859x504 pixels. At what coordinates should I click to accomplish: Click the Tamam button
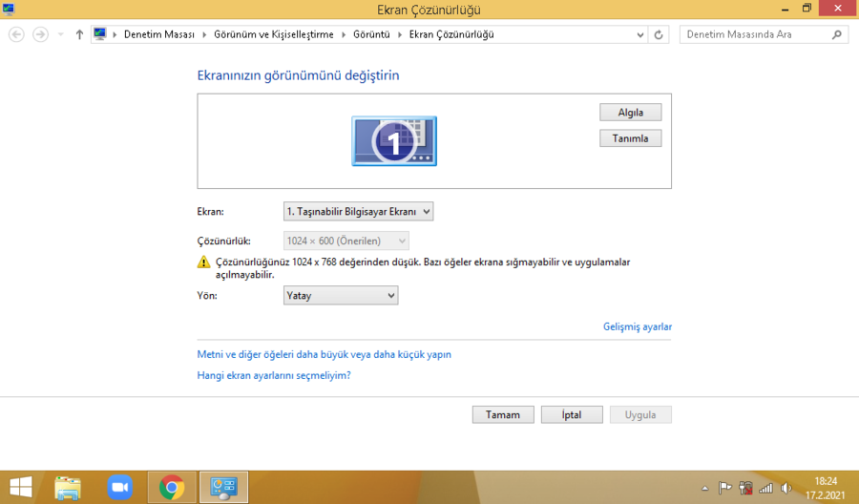pos(503,414)
